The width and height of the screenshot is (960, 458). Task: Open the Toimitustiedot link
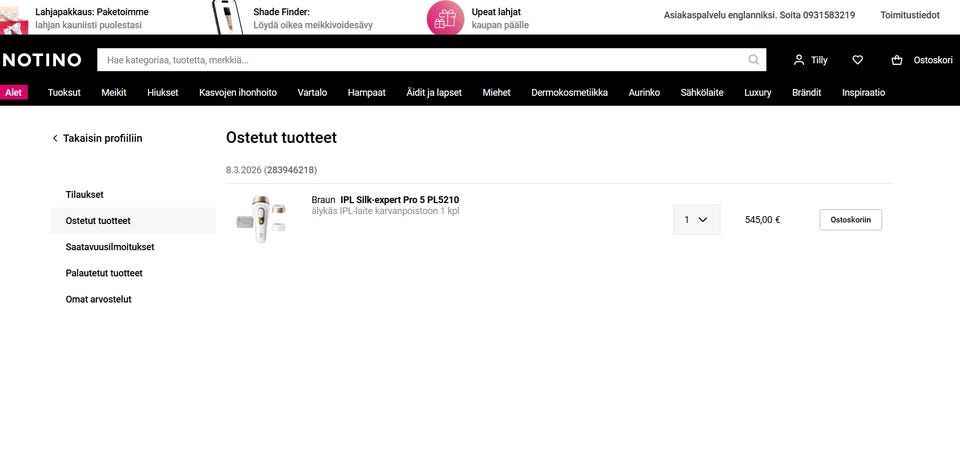coord(910,15)
